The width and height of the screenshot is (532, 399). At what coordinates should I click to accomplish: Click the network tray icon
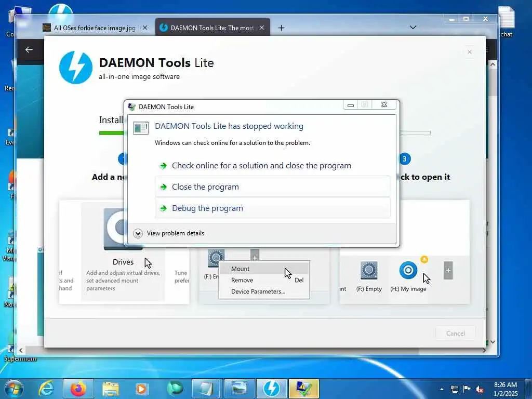point(455,389)
